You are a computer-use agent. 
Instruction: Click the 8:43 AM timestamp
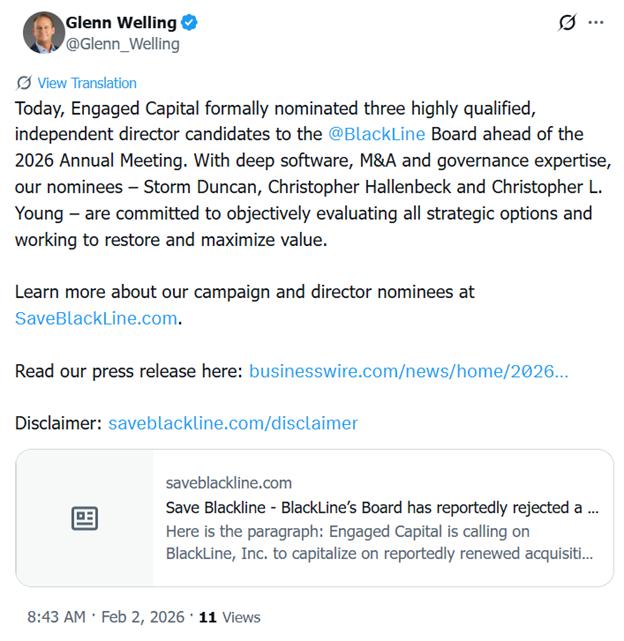click(57, 617)
